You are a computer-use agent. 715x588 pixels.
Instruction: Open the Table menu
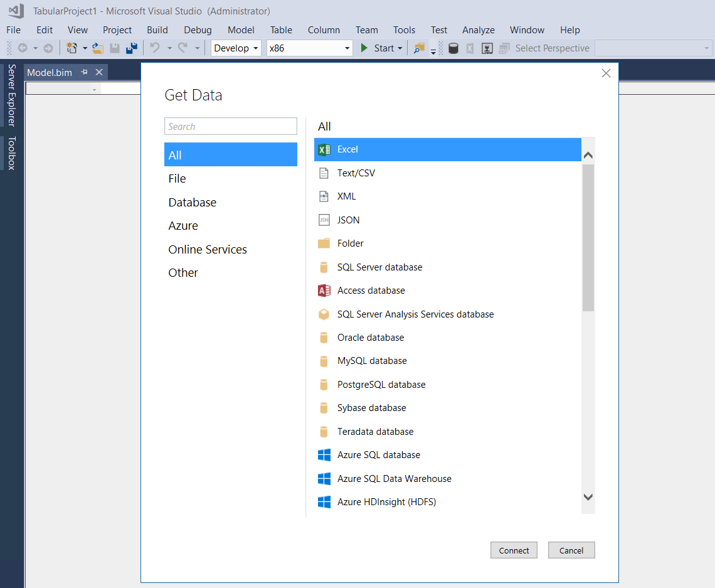pyautogui.click(x=281, y=29)
